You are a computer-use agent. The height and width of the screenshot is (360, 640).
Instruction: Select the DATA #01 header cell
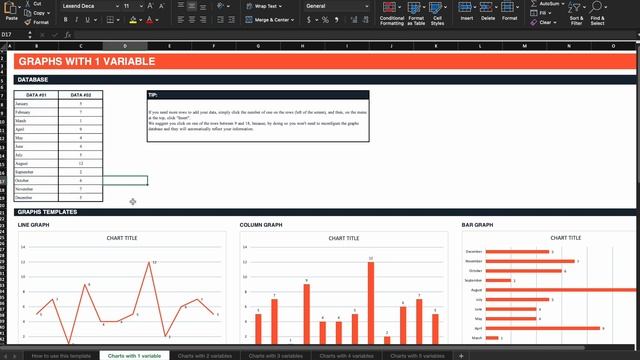tap(36, 95)
